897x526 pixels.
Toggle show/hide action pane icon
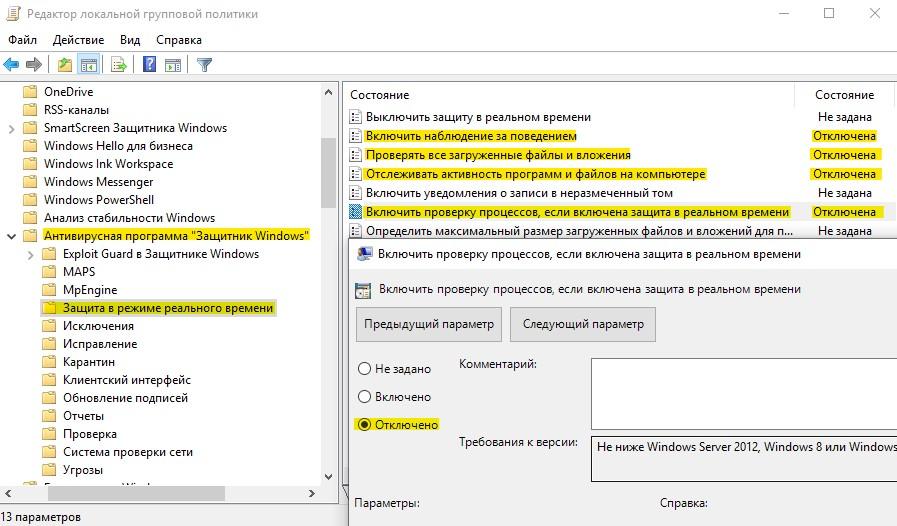coord(173,65)
